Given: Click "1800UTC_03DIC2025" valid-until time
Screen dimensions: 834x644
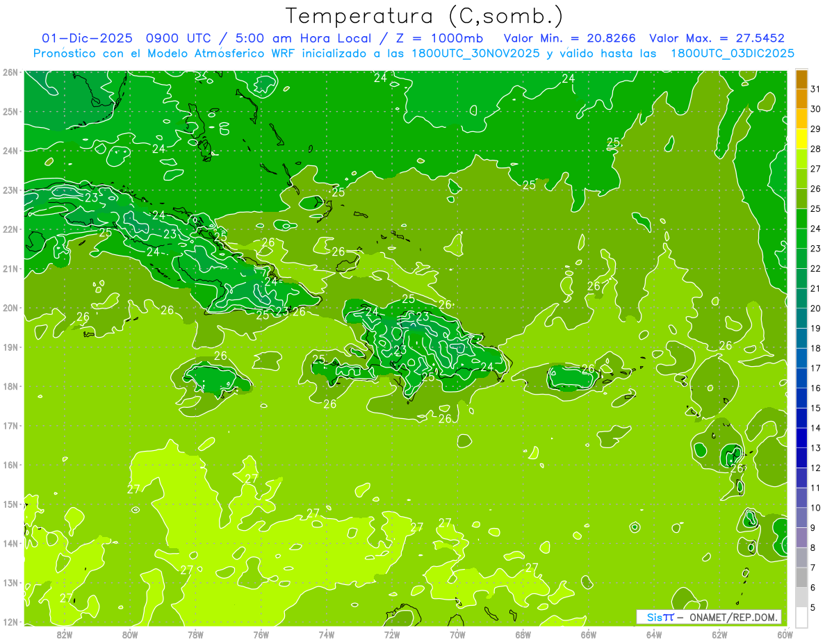Looking at the screenshot, I should tap(733, 53).
